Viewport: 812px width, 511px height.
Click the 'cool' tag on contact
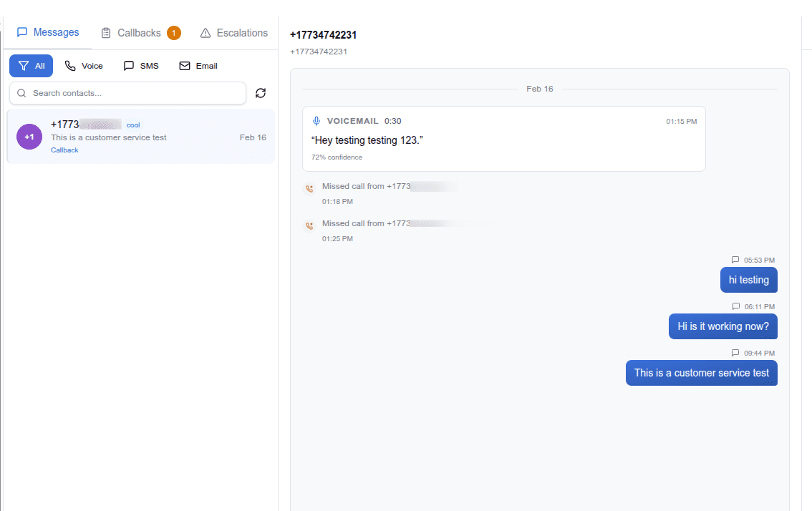(x=133, y=125)
